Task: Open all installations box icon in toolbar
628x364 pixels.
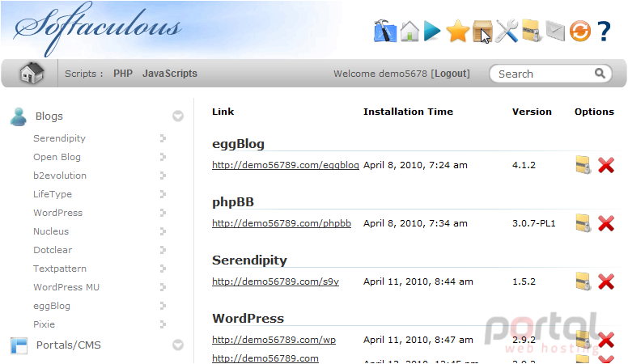Action: pyautogui.click(x=482, y=32)
